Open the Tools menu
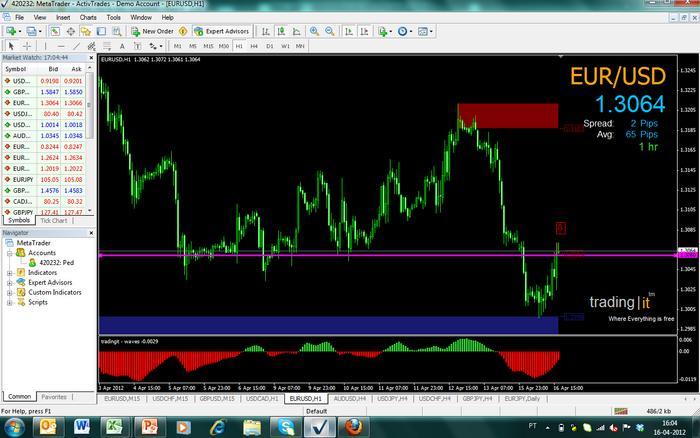Screen dimensions: 700x438 click(113, 17)
